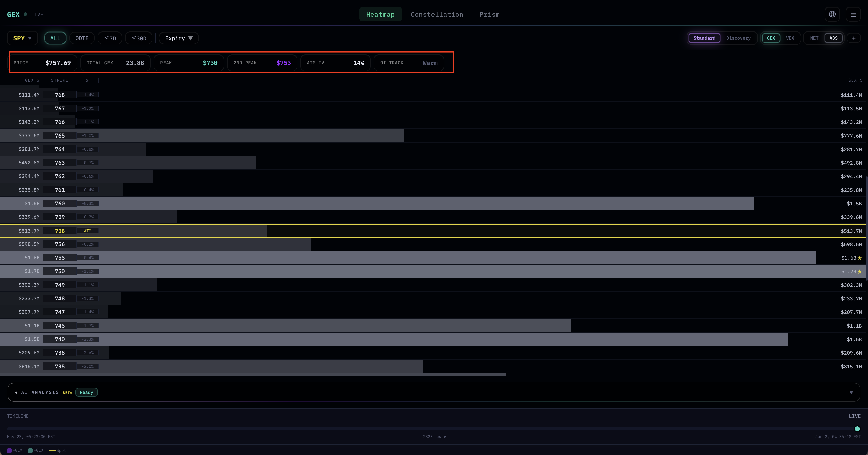Click the % column header
Screen dimensions: 868x455
tap(87, 80)
